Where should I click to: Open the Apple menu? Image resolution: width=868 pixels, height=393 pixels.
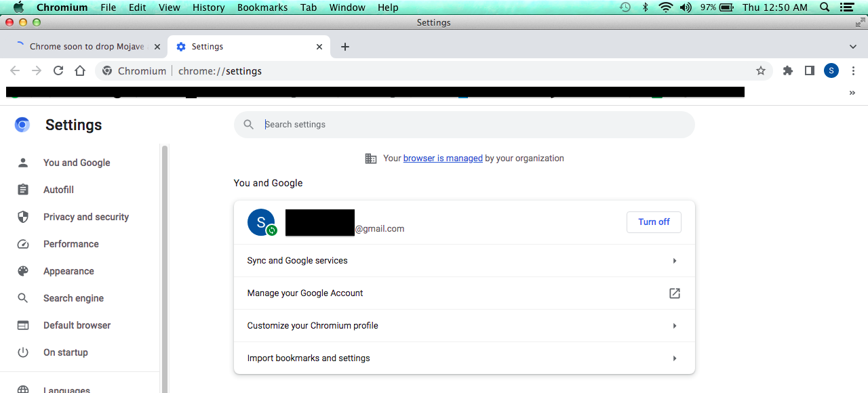(18, 7)
